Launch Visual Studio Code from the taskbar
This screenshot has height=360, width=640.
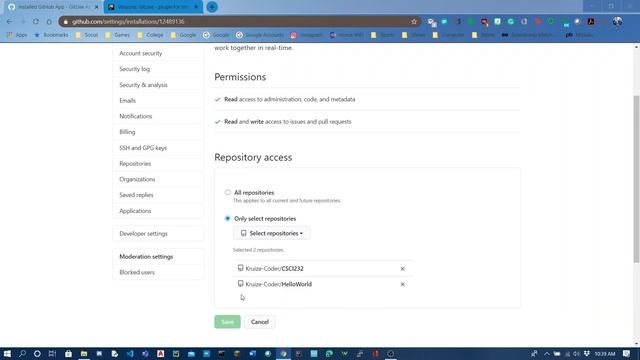pos(130,353)
